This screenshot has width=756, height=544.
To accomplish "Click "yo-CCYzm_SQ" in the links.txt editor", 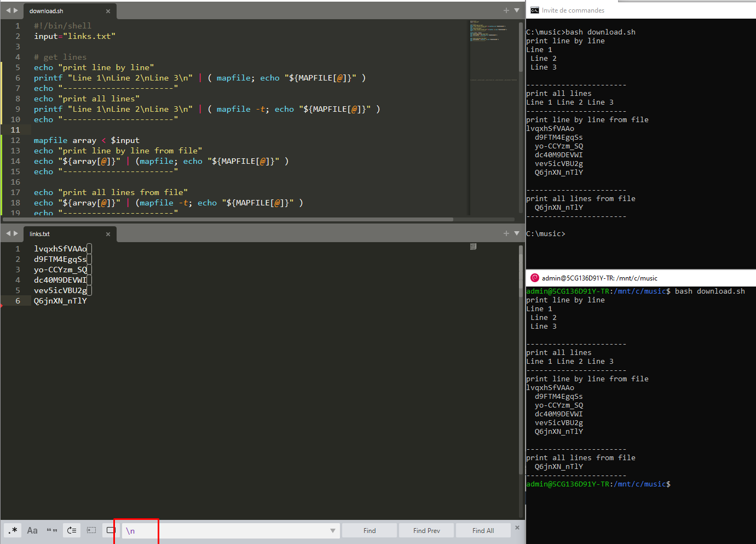I will (x=60, y=270).
